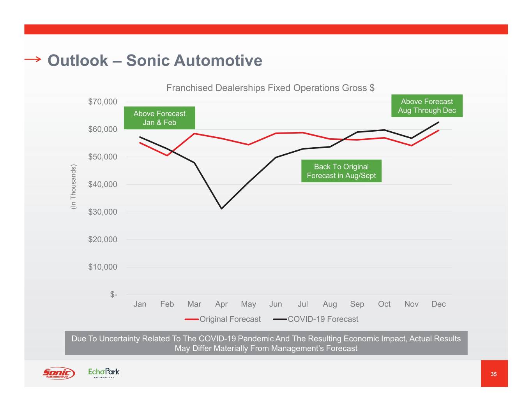The width and height of the screenshot is (532, 411).
Task: Select the "Above Forecast Aug Through Dec" callout
Action: [427, 106]
